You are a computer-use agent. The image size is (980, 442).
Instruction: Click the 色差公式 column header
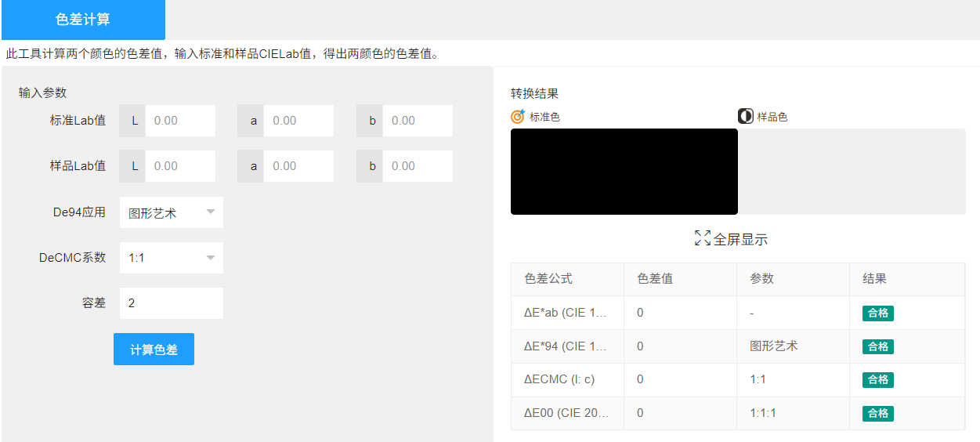[548, 279]
